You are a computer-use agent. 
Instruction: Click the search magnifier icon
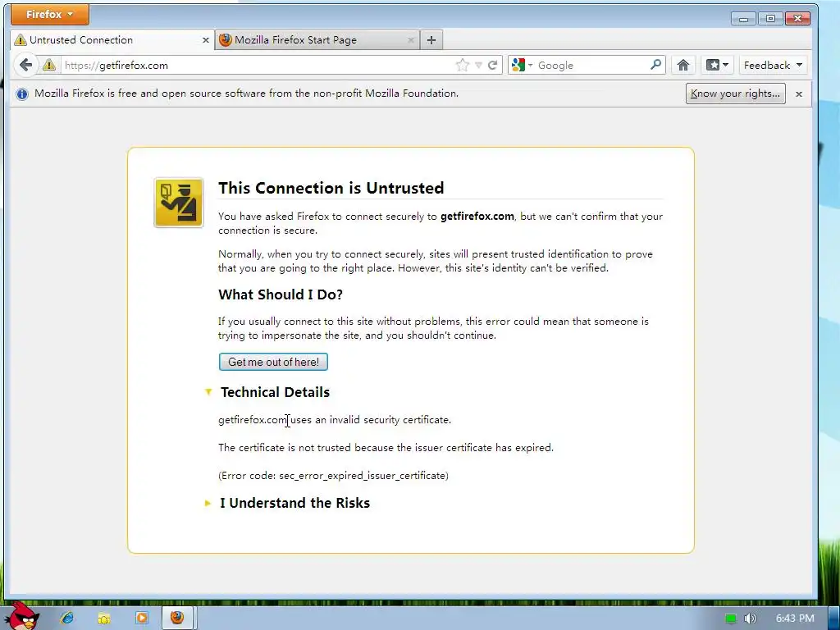[655, 65]
